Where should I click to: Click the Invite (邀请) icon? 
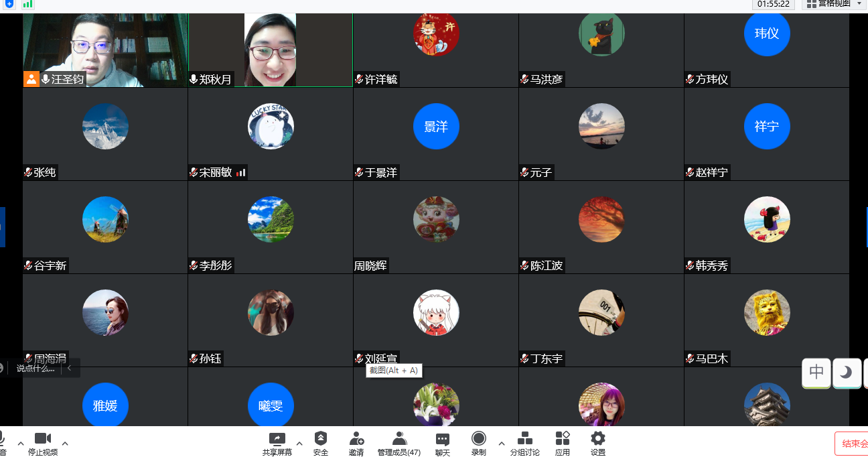point(356,440)
